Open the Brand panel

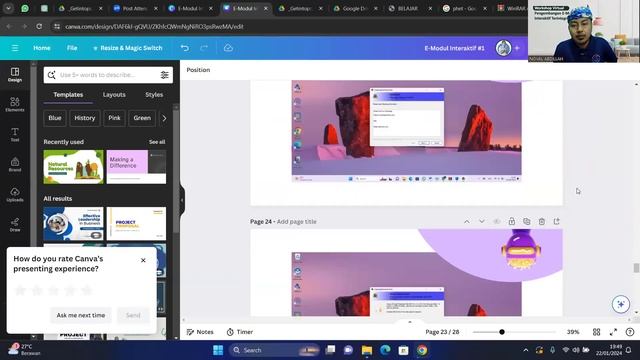[15, 164]
